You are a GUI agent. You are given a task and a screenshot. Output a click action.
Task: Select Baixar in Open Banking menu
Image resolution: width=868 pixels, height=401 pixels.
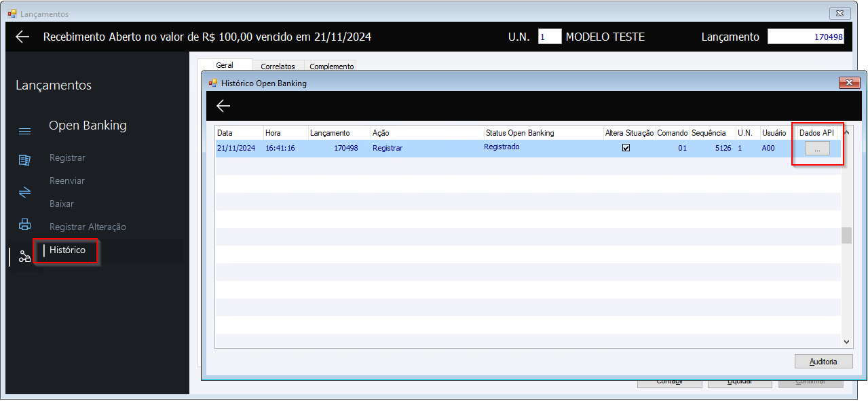(62, 204)
